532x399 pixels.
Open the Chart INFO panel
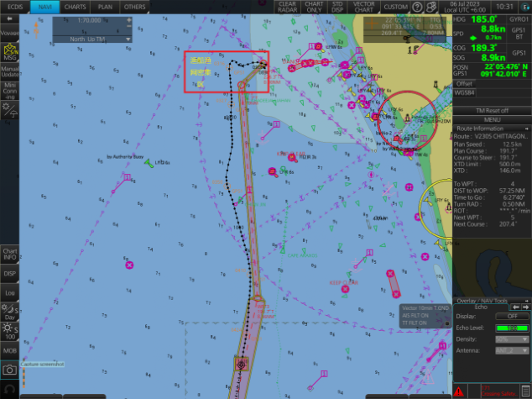10,254
